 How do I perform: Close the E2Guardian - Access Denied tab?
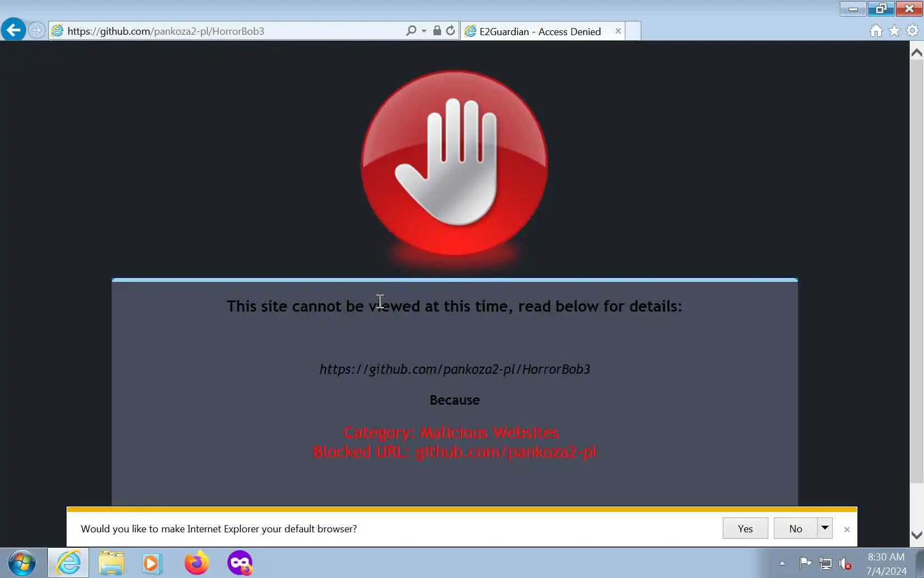pos(618,31)
